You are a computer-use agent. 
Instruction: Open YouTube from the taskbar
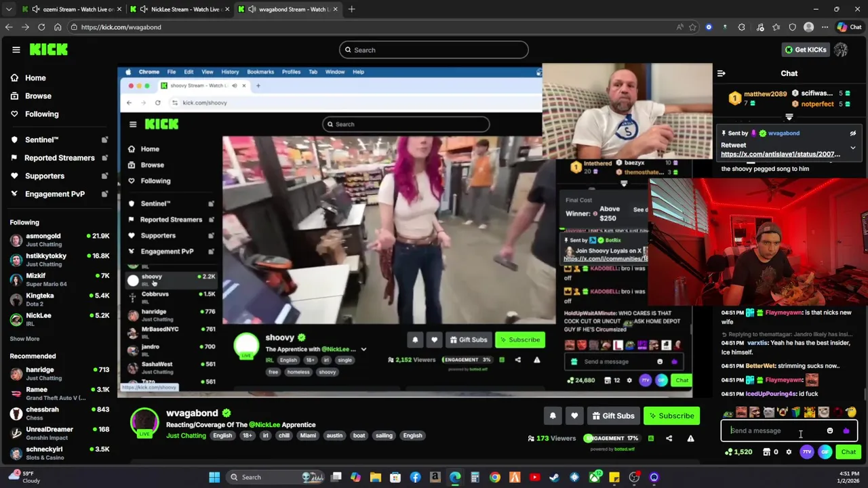(534, 477)
